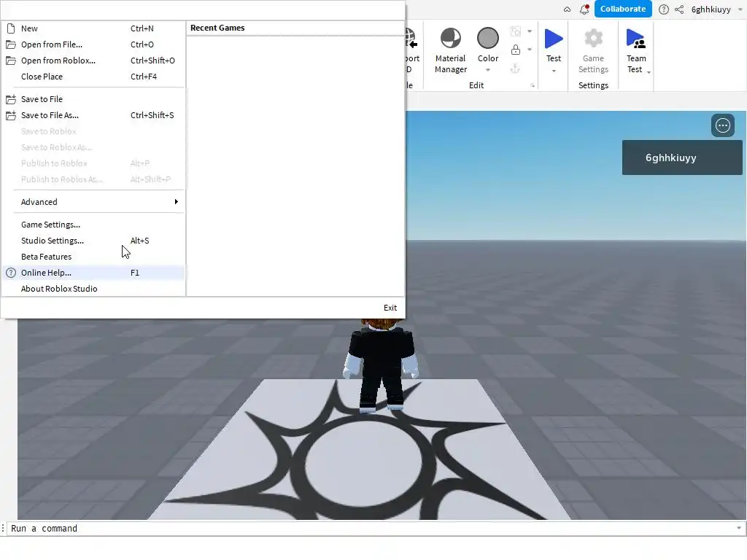Expand the Team Test dropdown arrow
The height and width of the screenshot is (560, 747).
[649, 72]
